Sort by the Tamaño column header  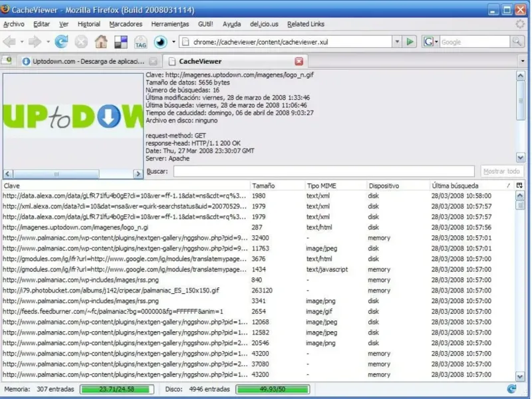click(277, 186)
